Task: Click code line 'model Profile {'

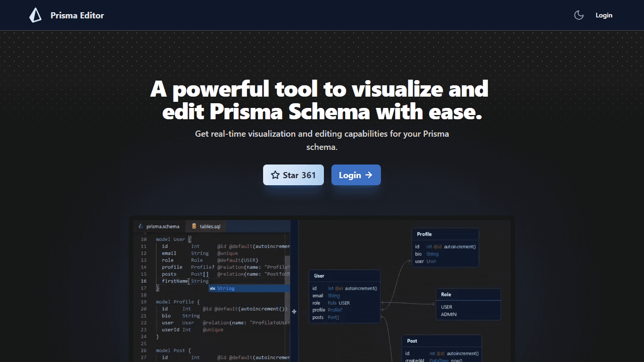Action: pos(178,302)
